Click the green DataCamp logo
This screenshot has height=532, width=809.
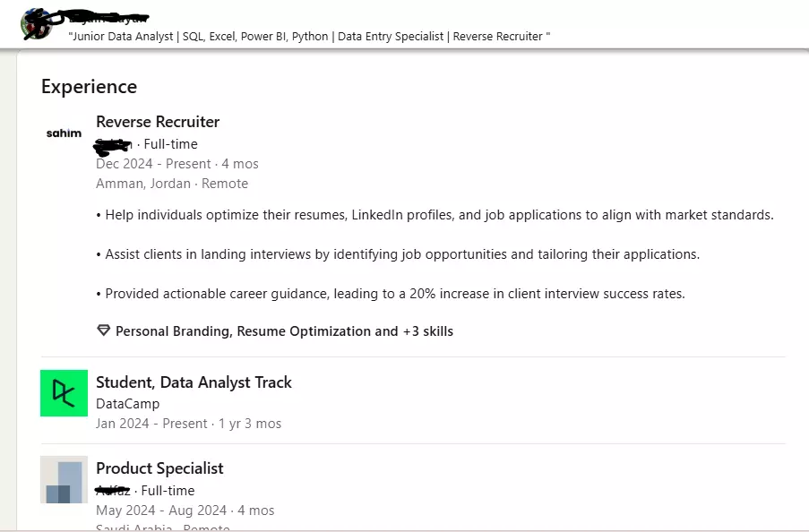[64, 393]
